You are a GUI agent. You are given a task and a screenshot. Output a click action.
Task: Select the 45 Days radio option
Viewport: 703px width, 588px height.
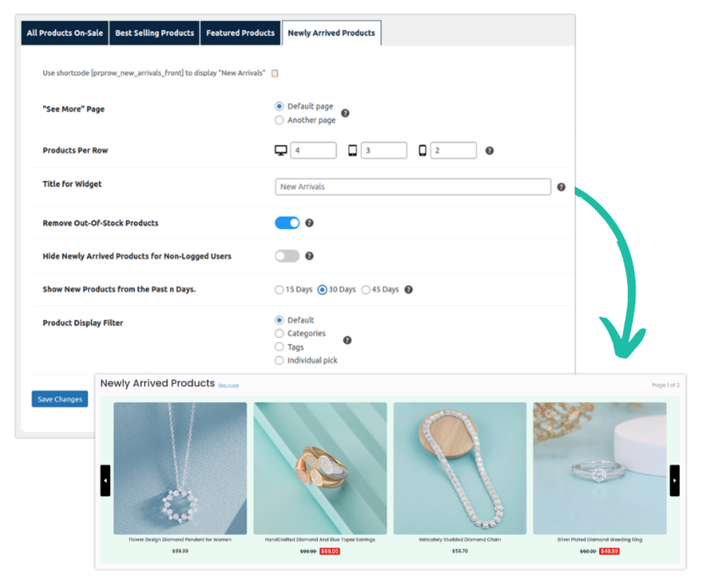pyautogui.click(x=366, y=289)
